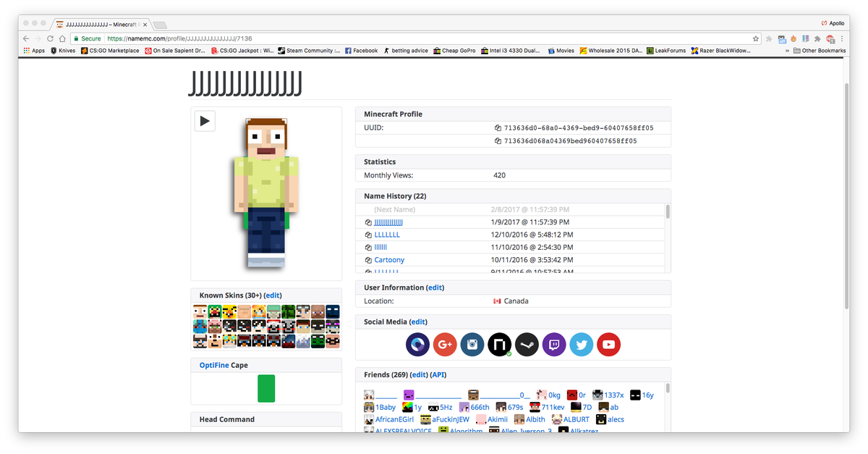Click the Twitch social media icon
Image resolution: width=868 pixels, height=454 pixels.
(x=554, y=345)
